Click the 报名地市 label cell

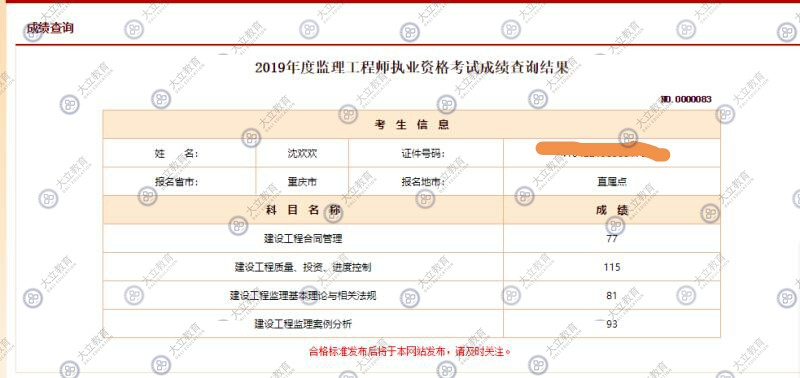426,181
